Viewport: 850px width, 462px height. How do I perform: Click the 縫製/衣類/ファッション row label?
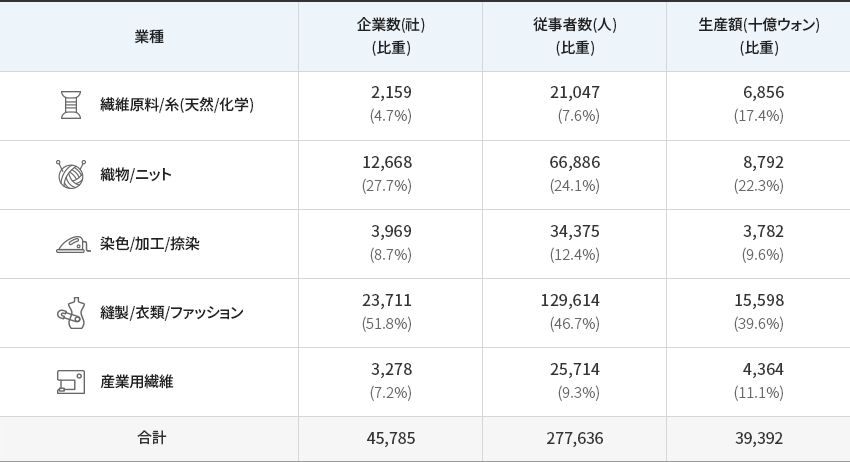pos(172,313)
